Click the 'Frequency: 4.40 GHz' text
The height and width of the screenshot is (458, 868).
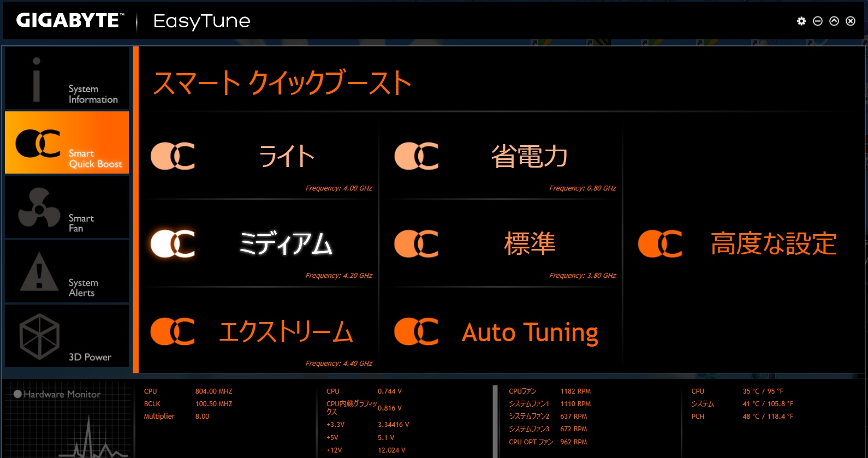point(338,364)
